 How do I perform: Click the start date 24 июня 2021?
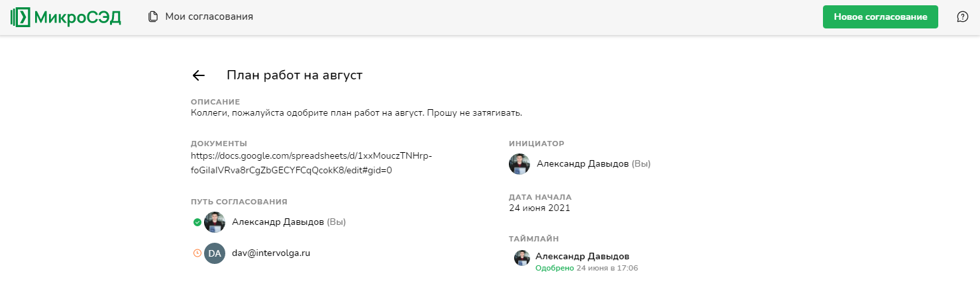tap(539, 208)
